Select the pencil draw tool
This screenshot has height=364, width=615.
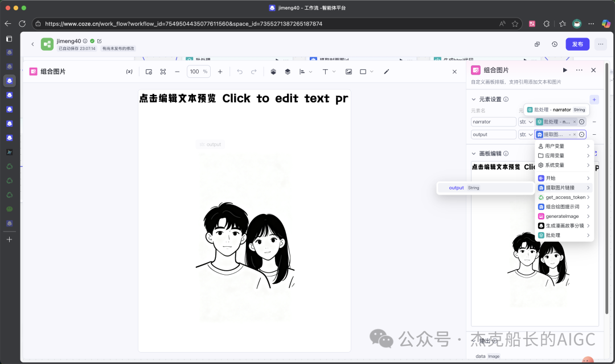click(386, 72)
